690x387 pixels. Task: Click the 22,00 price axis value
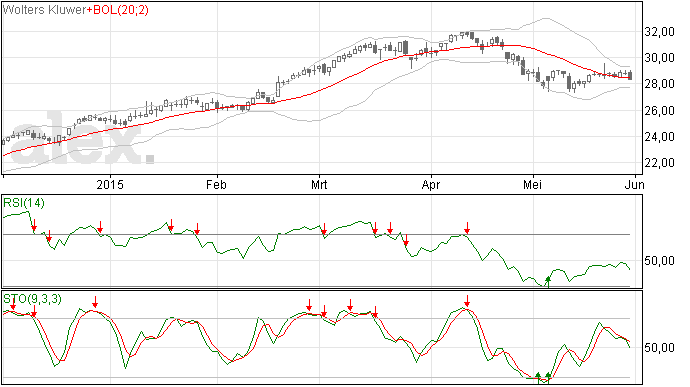tap(659, 163)
